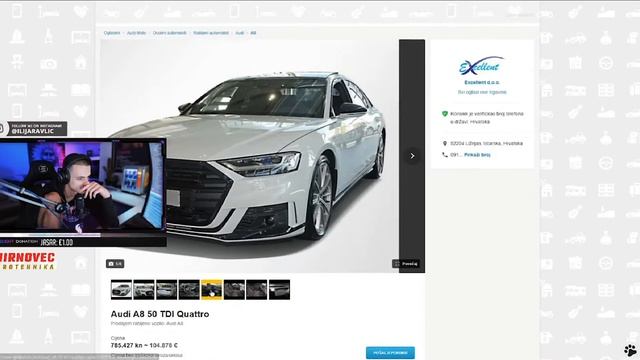Click the dealer address text in Hrvatska
Viewport: 640px width, 360px height.
click(x=487, y=144)
